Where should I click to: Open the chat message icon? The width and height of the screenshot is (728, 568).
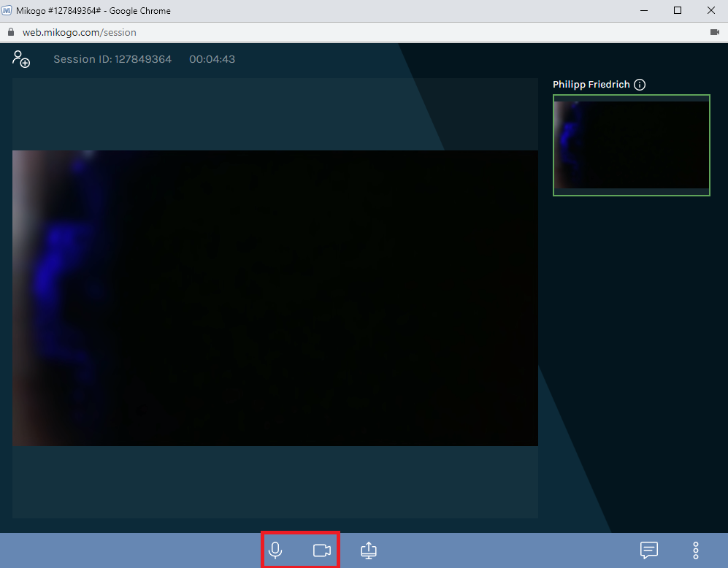point(649,550)
